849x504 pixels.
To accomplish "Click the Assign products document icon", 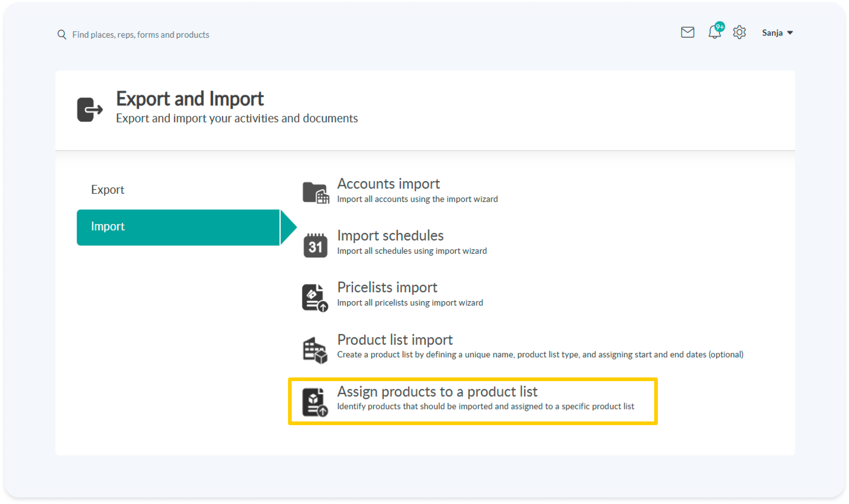I will coord(315,402).
